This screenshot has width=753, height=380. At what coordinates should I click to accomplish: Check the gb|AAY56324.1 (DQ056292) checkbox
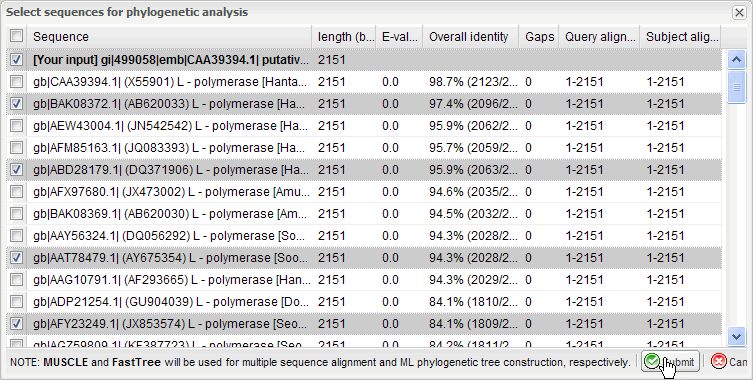point(16,236)
